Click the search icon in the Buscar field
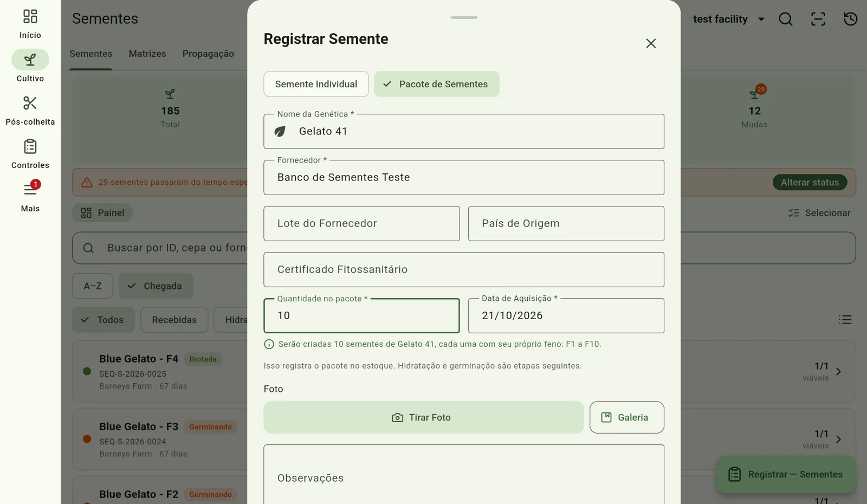This screenshot has width=867, height=504. pos(88,248)
